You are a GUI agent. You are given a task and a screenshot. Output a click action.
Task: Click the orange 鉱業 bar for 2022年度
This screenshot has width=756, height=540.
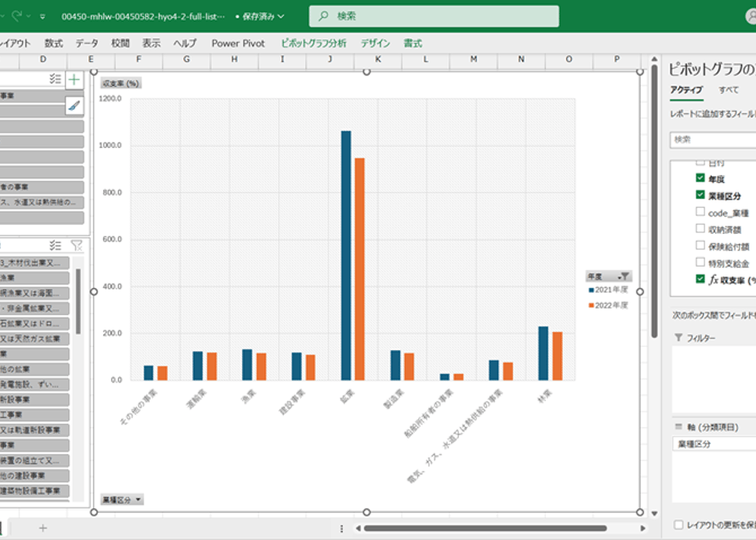click(360, 269)
